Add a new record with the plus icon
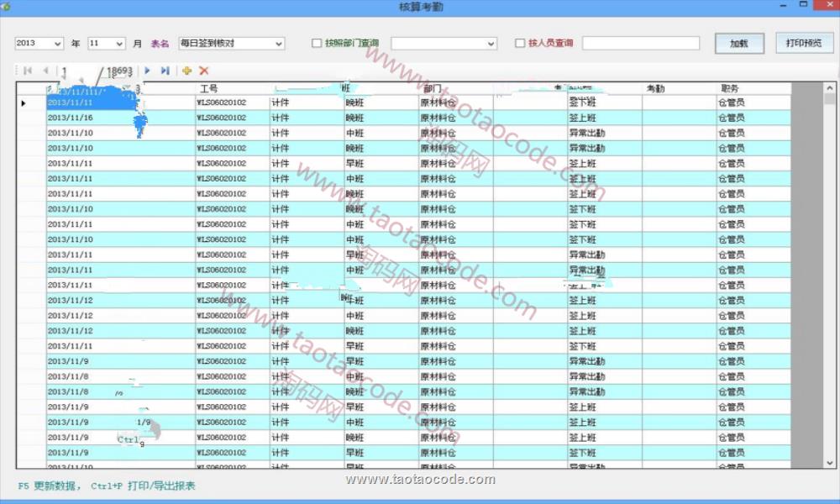 pyautogui.click(x=186, y=71)
